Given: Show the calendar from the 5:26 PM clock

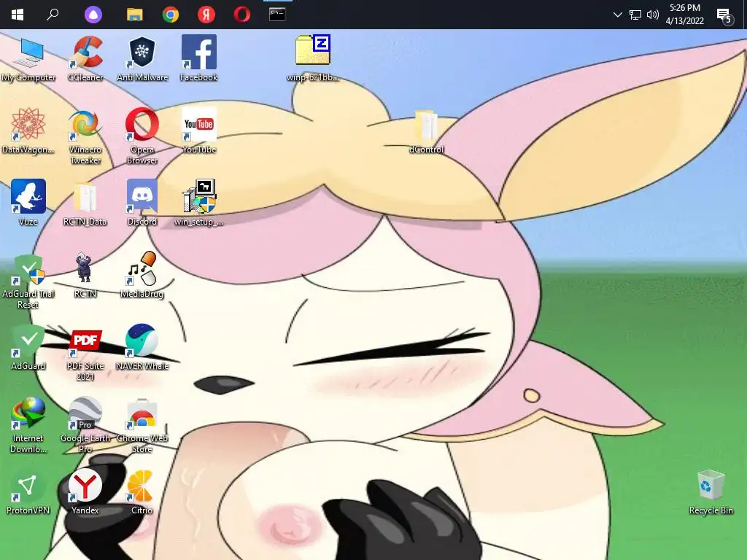Looking at the screenshot, I should coord(685,15).
